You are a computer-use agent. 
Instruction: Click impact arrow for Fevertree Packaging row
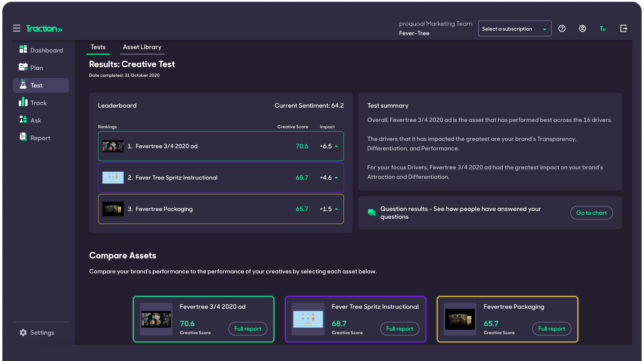336,209
